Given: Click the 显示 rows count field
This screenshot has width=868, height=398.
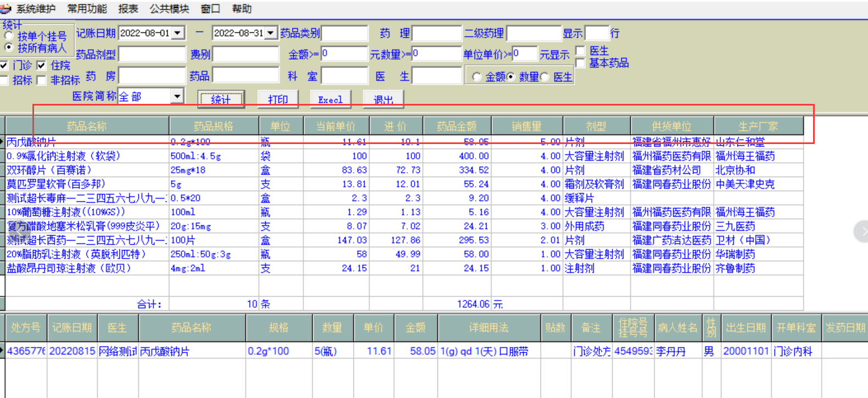Looking at the screenshot, I should coord(597,33).
